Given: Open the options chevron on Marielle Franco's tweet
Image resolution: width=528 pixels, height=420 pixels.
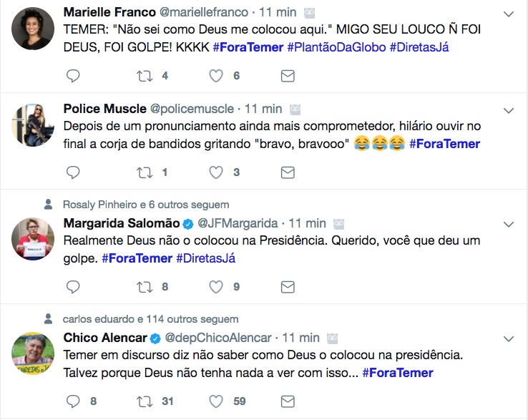Looking at the screenshot, I should 509,14.
